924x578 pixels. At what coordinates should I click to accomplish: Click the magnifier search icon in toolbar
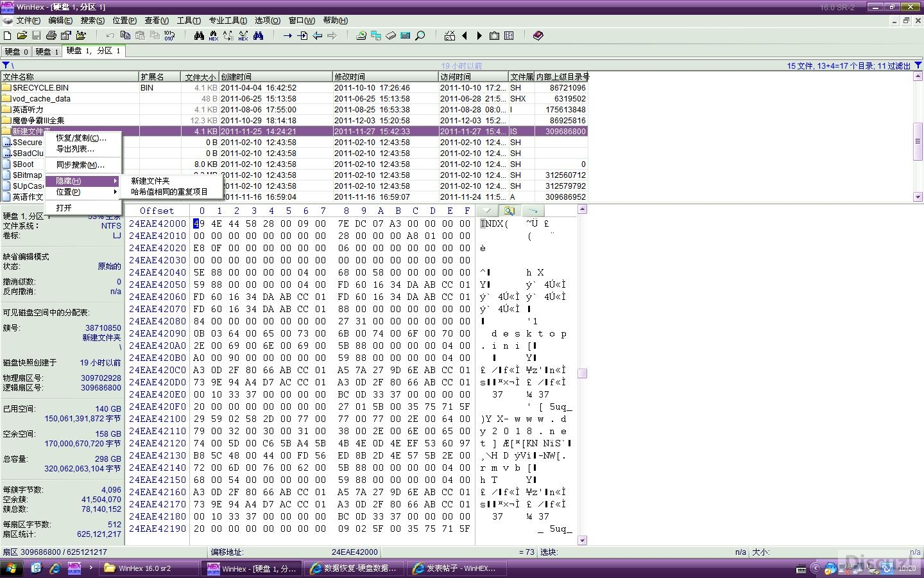[x=420, y=36]
